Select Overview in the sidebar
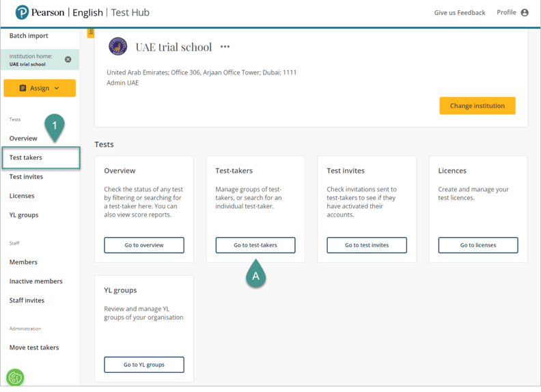Image resolution: width=541 pixels, height=392 pixels. click(23, 138)
